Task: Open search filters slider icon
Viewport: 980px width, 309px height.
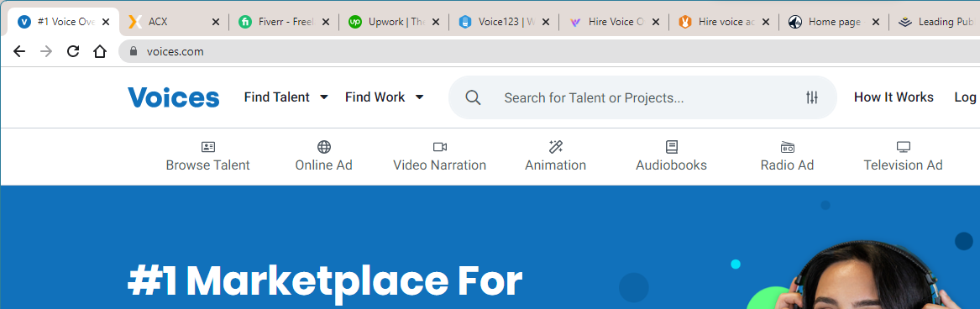Action: point(812,97)
